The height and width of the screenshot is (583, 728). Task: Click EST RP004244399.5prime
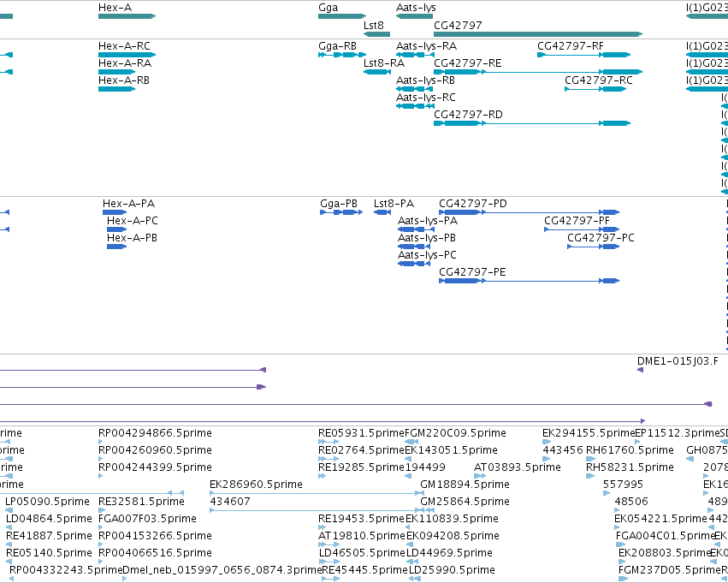coord(101,476)
